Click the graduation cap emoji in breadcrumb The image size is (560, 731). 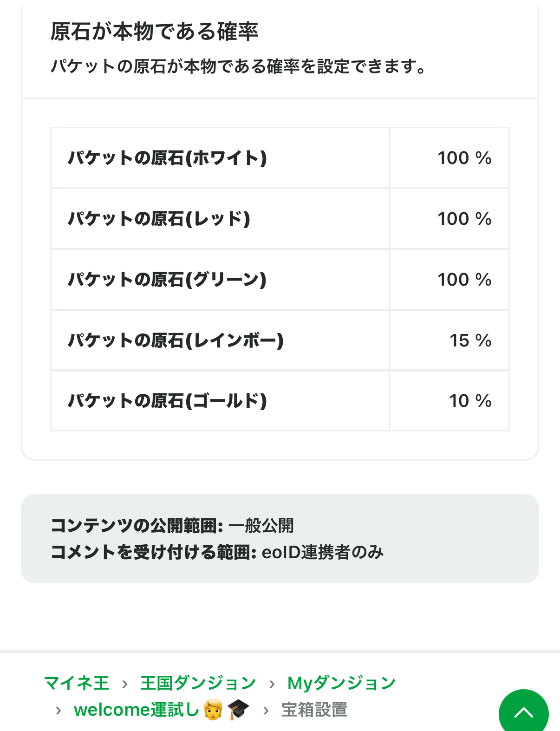pos(238,710)
